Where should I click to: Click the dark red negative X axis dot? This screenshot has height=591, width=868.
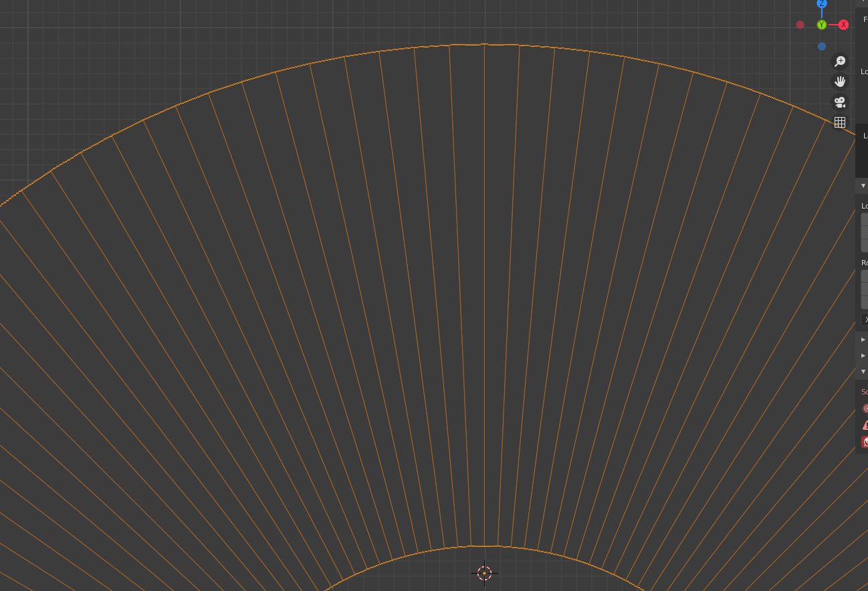click(800, 25)
